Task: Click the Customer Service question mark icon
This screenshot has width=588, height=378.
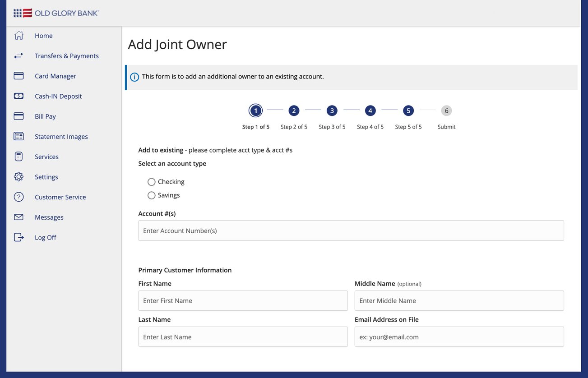Action: 19,197
